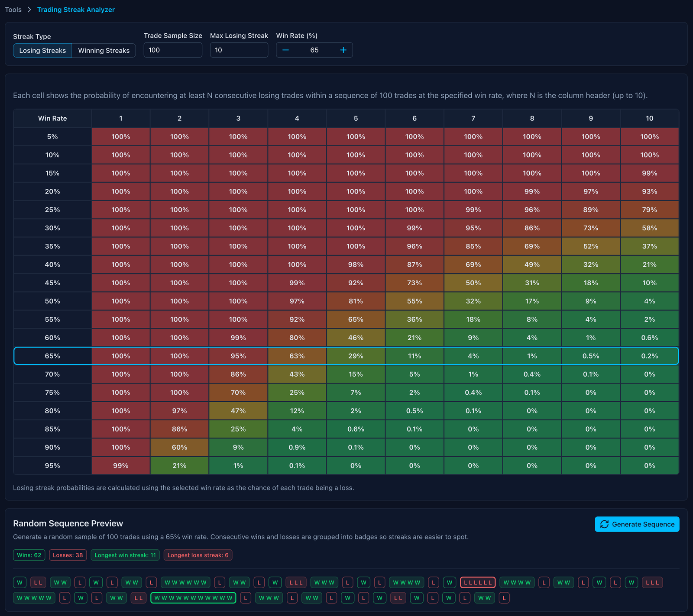Viewport: 693px width, 616px height.
Task: Click the Trade Sample Size field
Action: click(x=173, y=50)
